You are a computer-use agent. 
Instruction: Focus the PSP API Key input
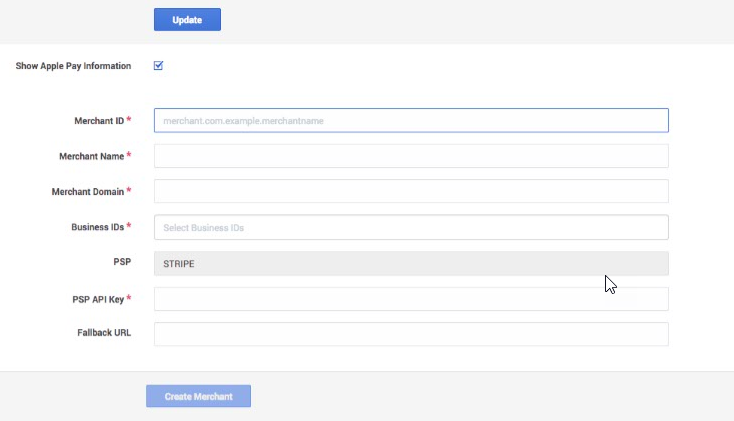click(x=411, y=299)
